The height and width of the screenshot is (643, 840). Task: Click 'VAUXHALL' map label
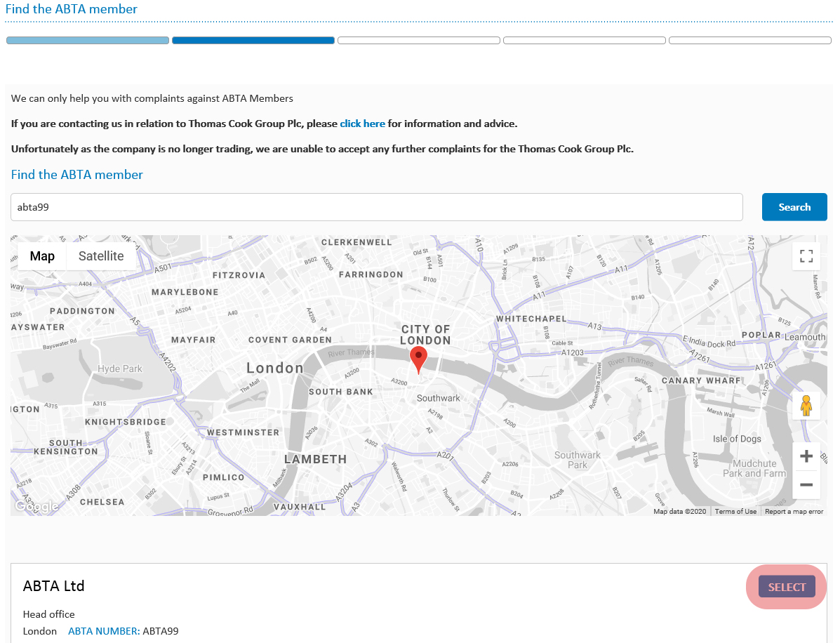(x=300, y=507)
